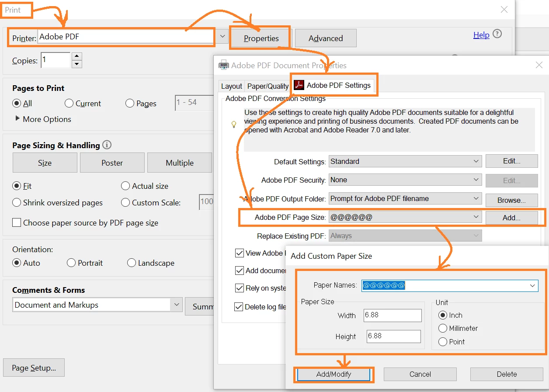549x392 pixels.
Task: Select the Actual size option
Action: [125, 186]
